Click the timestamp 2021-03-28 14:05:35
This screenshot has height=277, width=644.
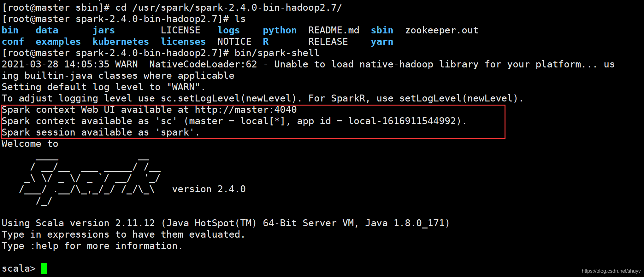[56, 64]
